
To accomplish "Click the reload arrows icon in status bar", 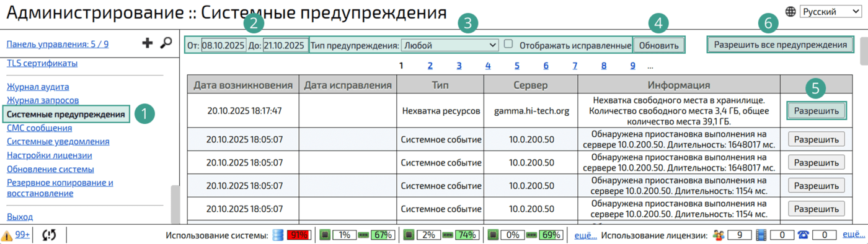I will pyautogui.click(x=49, y=235).
